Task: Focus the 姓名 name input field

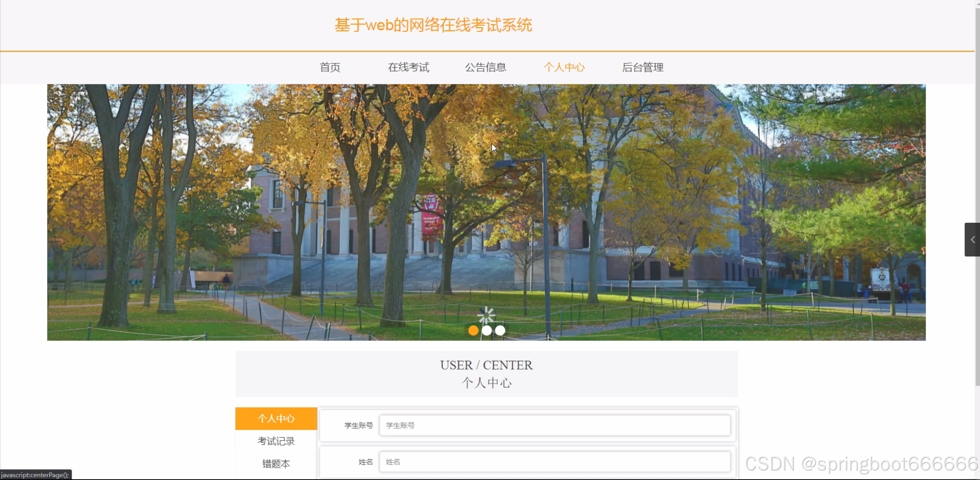Action: coord(554,462)
